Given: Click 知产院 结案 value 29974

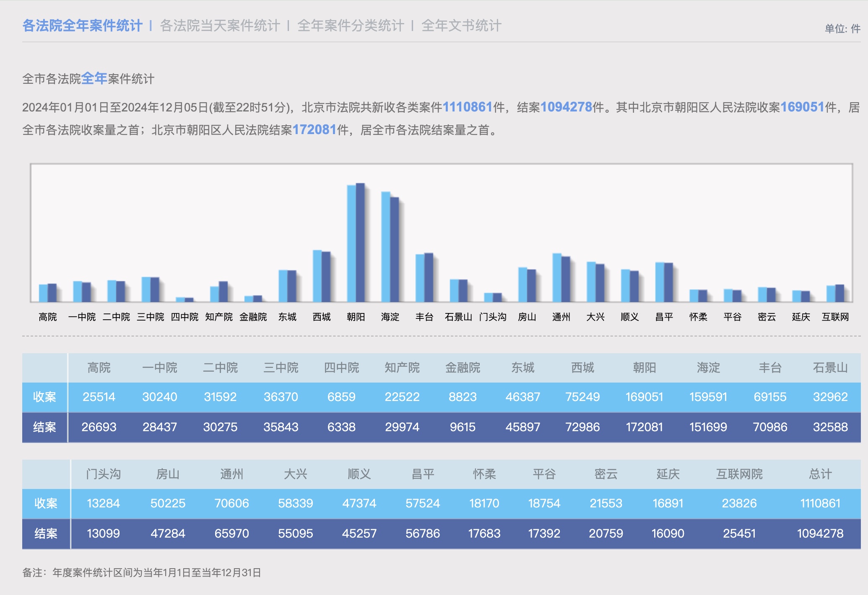Looking at the screenshot, I should click(x=402, y=427).
